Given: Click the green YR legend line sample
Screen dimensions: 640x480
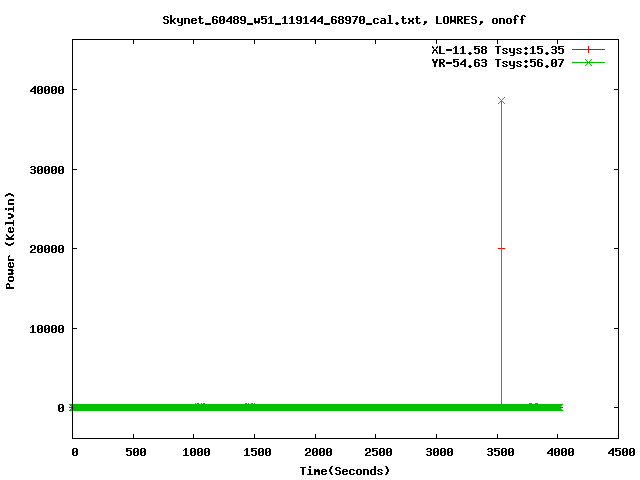Looking at the screenshot, I should 588,62.
